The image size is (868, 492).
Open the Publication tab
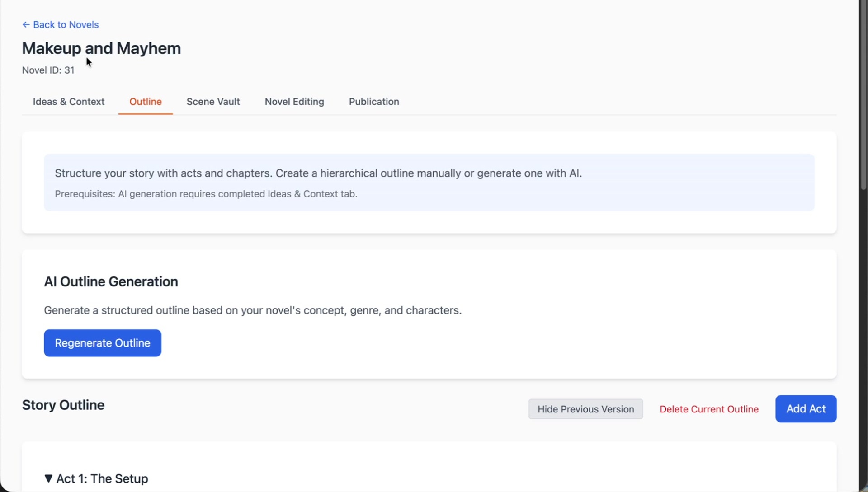(x=374, y=102)
